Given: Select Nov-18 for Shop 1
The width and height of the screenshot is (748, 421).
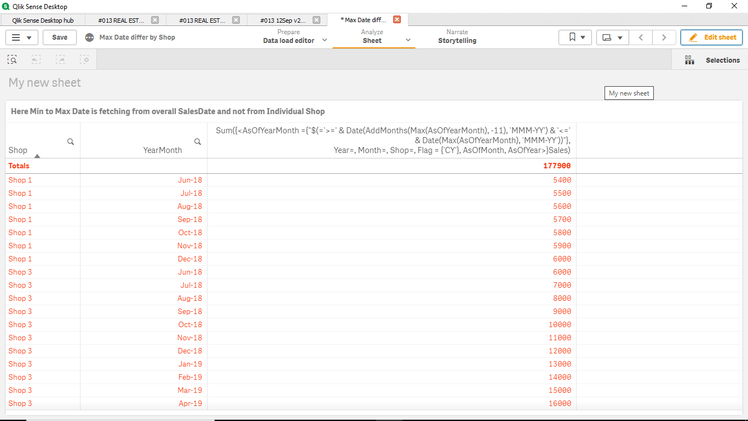Looking at the screenshot, I should coord(189,246).
